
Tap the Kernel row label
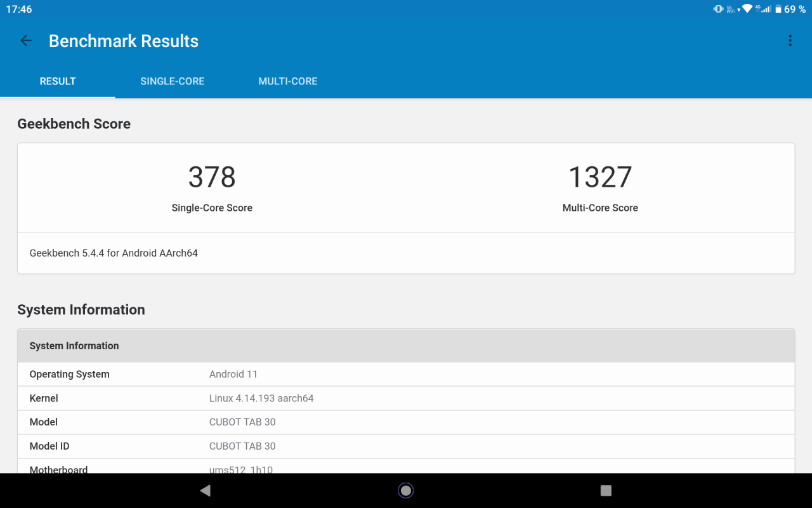click(44, 398)
